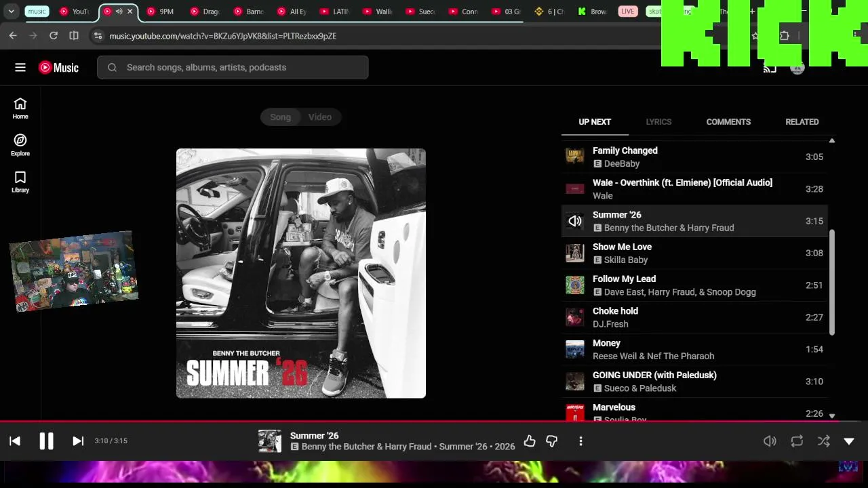Image resolution: width=868 pixels, height=488 pixels.
Task: View site information icon in address bar
Action: coord(98,35)
